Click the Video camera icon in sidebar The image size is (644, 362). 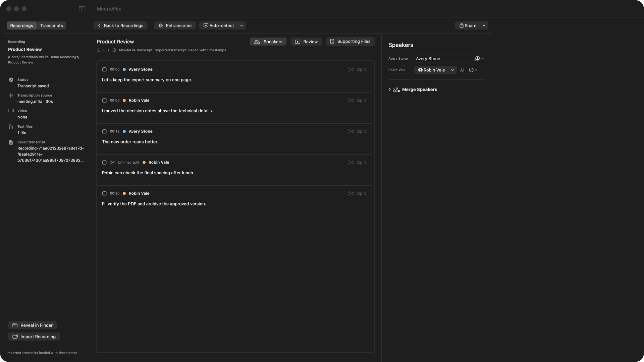coord(11,111)
